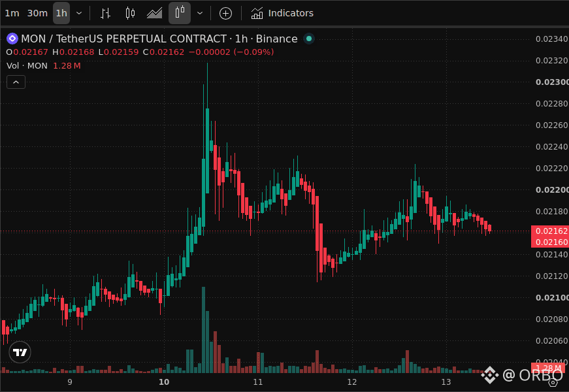Collapse the indicator legend chevron
Viewport: 569px width, 392px height.
point(16,82)
